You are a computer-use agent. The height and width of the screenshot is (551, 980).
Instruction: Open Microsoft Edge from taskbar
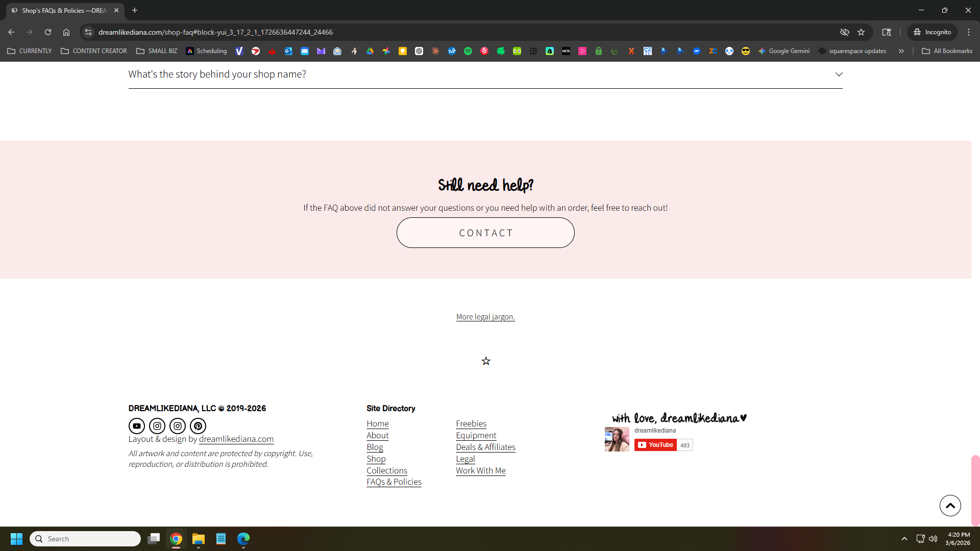[x=243, y=539]
